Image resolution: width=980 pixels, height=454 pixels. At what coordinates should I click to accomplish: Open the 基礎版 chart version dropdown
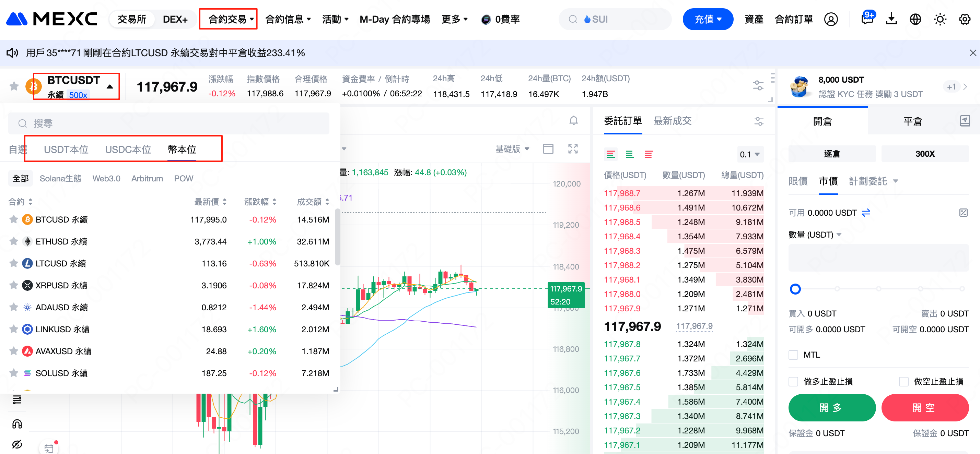click(512, 149)
